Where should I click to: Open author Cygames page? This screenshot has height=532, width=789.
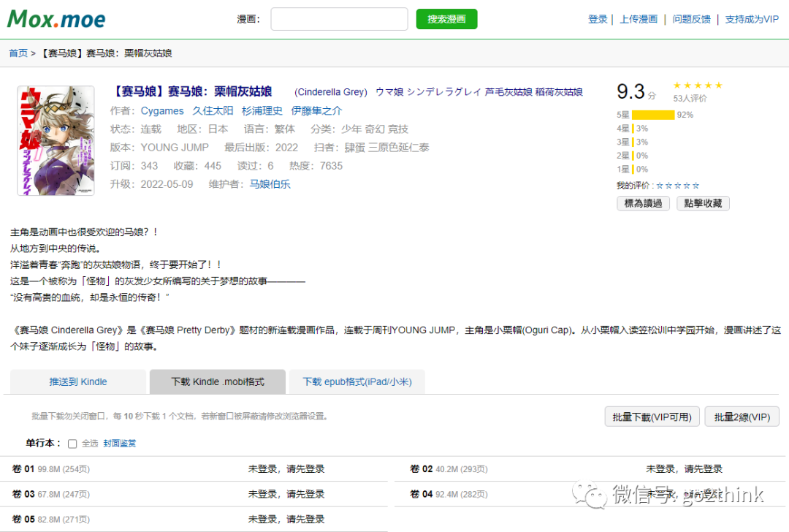162,111
